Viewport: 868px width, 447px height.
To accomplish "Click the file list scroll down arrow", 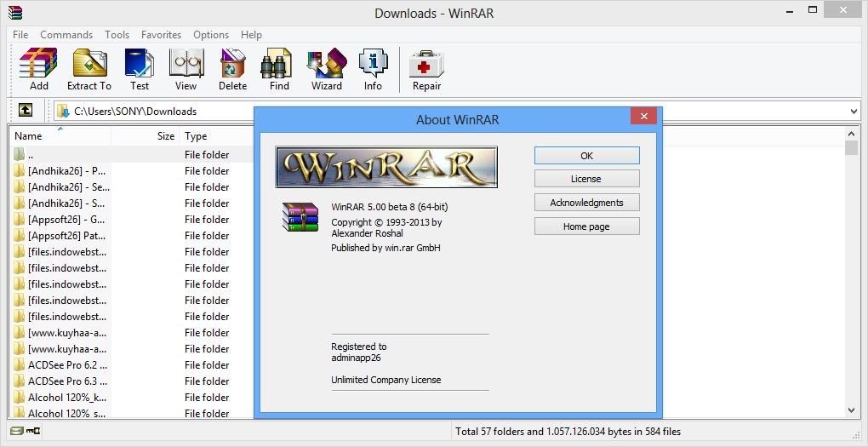I will click(x=851, y=410).
